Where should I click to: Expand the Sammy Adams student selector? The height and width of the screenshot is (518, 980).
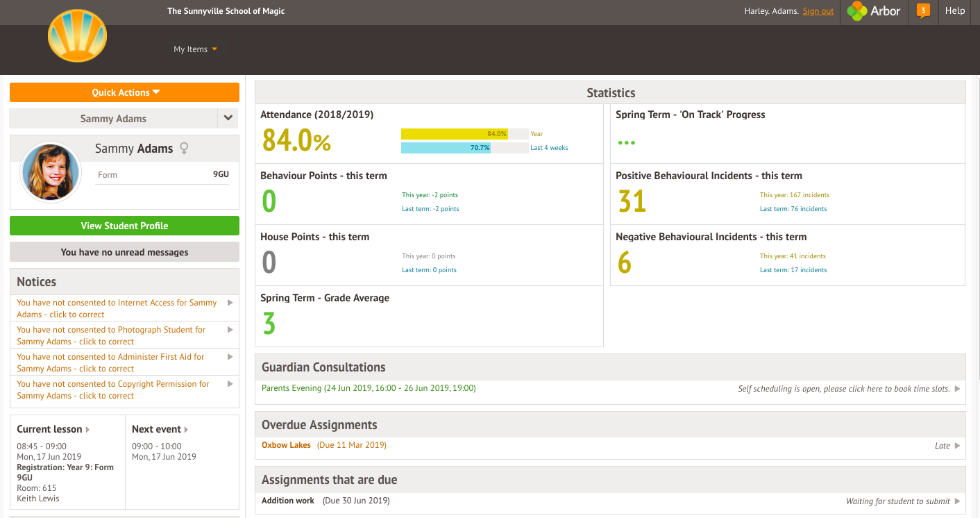228,119
